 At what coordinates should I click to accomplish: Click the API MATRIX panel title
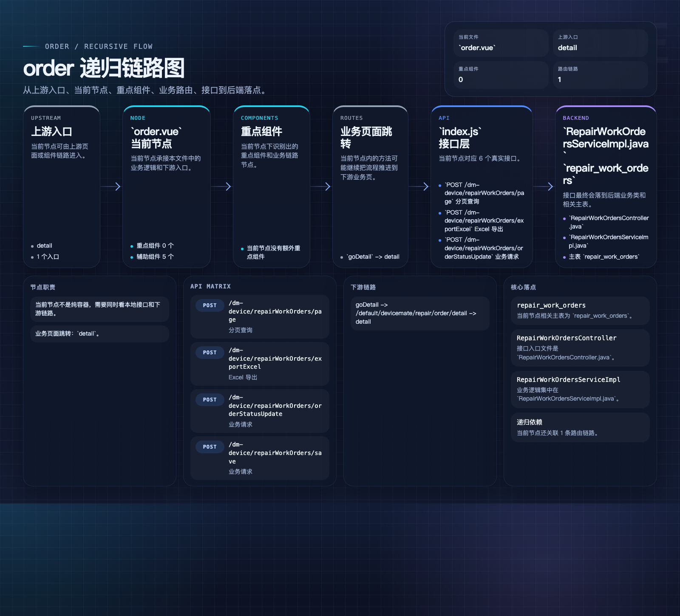click(210, 286)
